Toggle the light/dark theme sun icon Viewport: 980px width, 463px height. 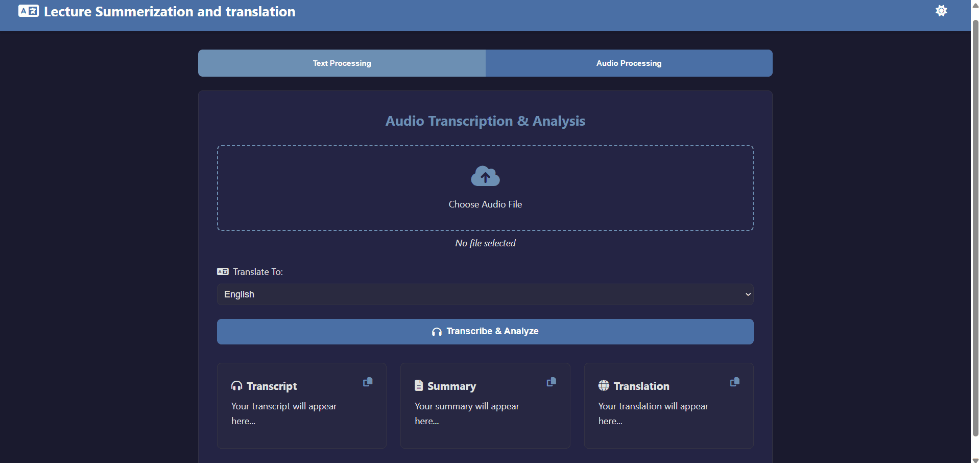941,11
